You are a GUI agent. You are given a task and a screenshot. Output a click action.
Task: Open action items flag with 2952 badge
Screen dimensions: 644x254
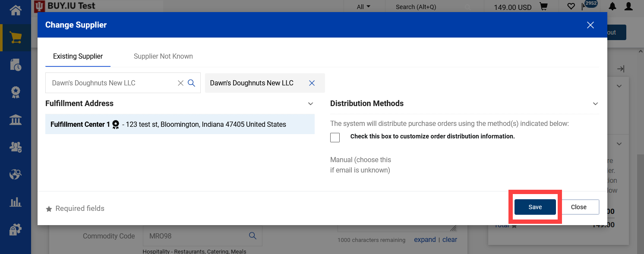coord(589,6)
